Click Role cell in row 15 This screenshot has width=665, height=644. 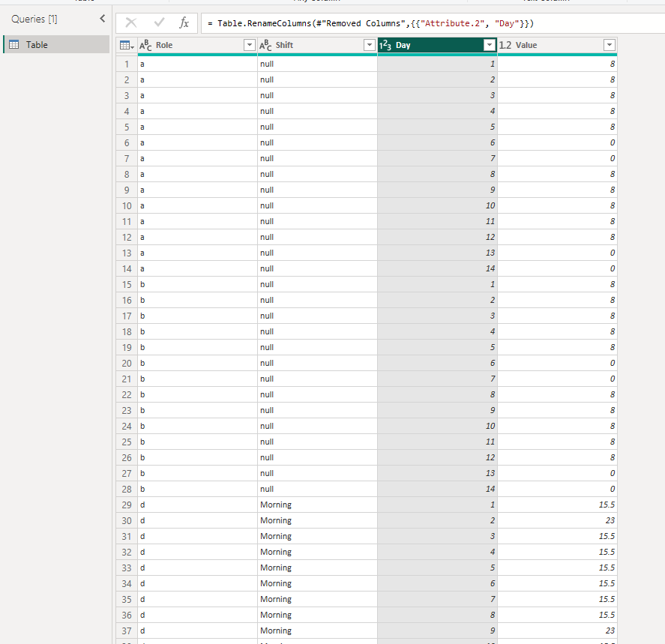pyautogui.click(x=197, y=284)
